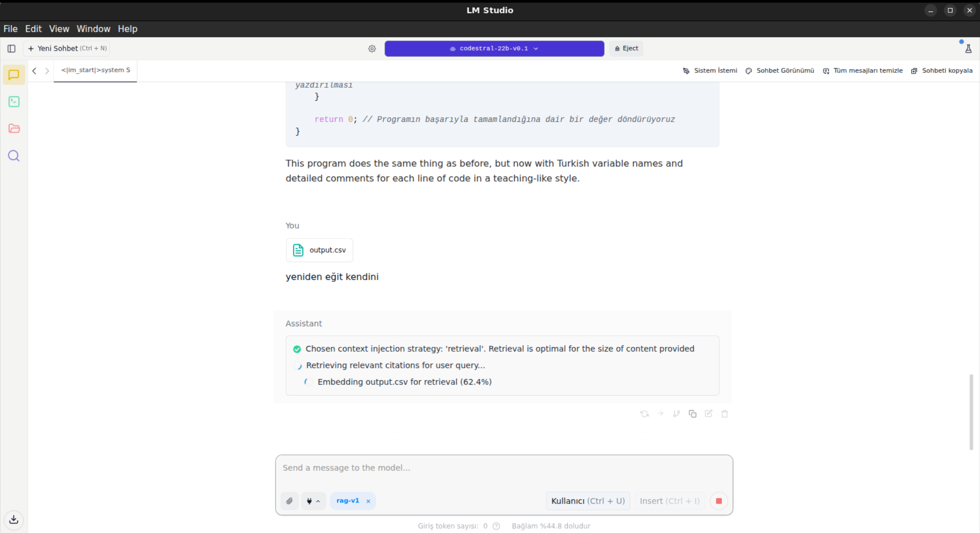
Task: Click the paperclip attach file icon
Action: tap(289, 501)
